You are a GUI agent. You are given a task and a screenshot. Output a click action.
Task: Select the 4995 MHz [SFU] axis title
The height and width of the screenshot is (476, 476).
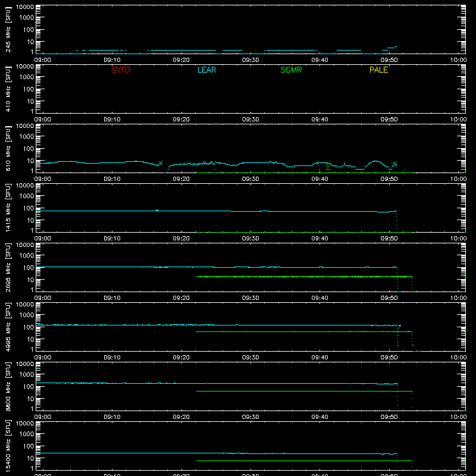click(8, 327)
